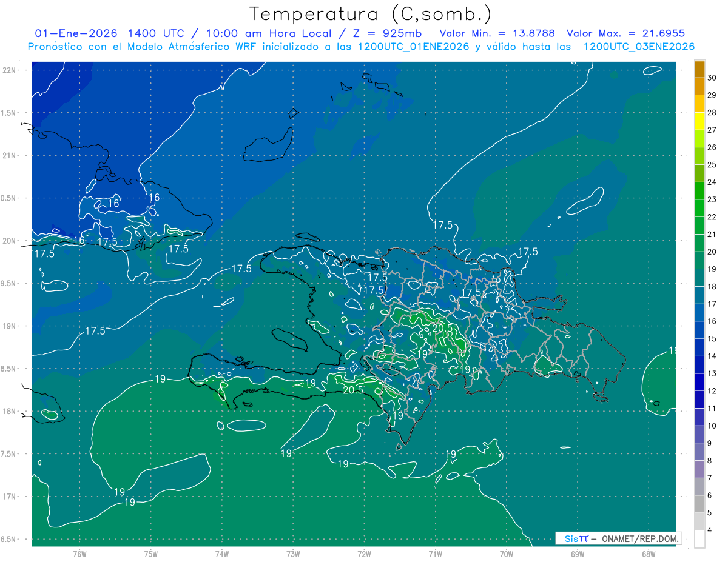
Task: Select the blue legend swatch between 14 and 15
Action: 699,347
